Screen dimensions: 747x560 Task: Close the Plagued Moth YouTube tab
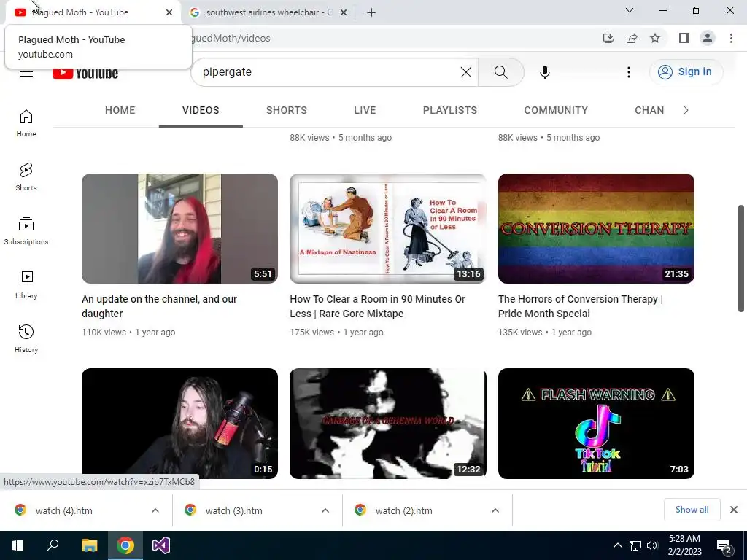169,12
